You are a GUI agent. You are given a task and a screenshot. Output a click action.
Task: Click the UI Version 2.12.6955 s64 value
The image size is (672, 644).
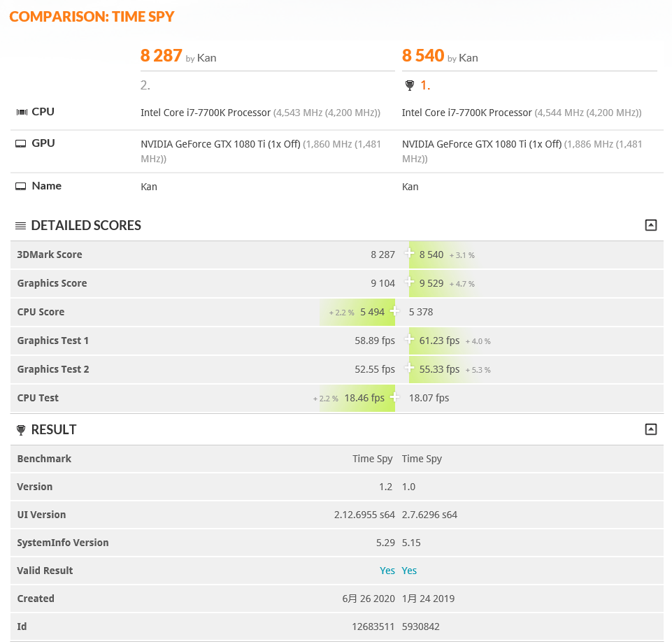click(364, 515)
